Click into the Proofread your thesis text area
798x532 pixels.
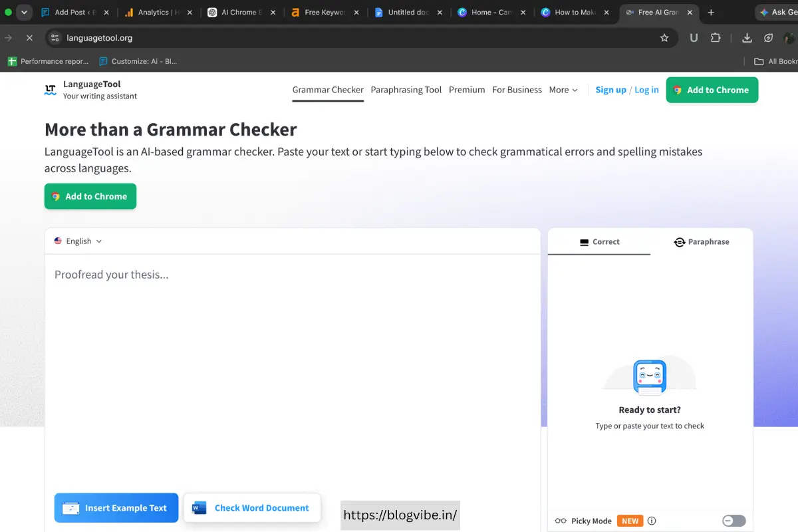click(x=293, y=372)
